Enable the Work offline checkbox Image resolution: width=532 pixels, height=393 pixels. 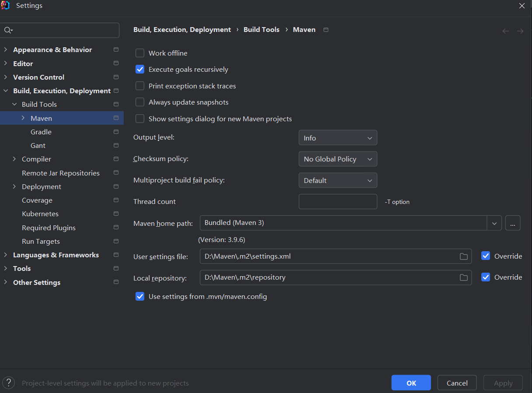140,53
